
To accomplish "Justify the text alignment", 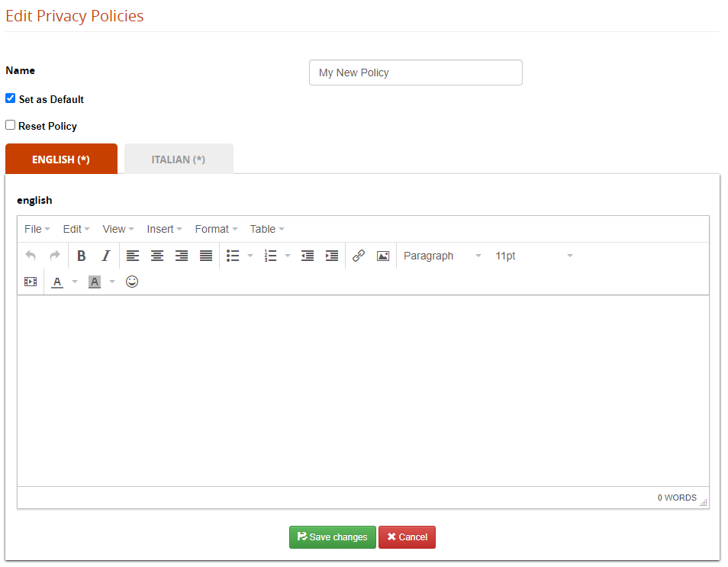I will [x=206, y=256].
